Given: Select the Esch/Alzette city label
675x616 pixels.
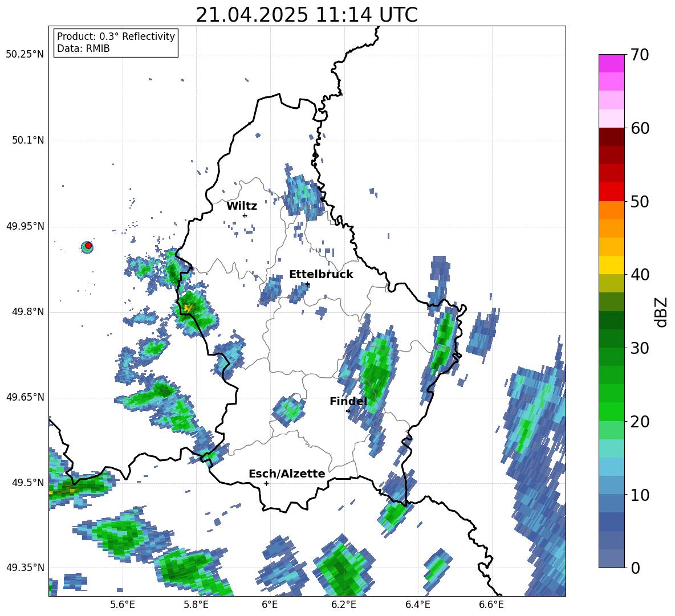Looking at the screenshot, I should pyautogui.click(x=287, y=474).
